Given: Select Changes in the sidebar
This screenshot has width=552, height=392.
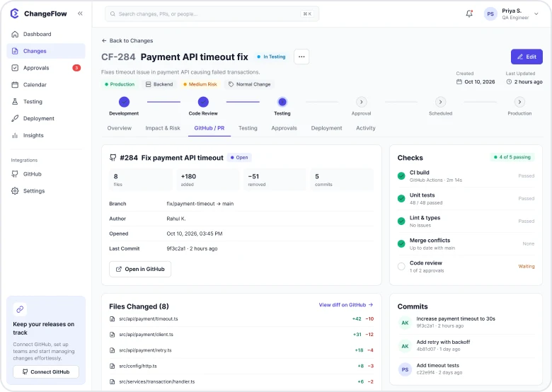Looking at the screenshot, I should click(46, 51).
